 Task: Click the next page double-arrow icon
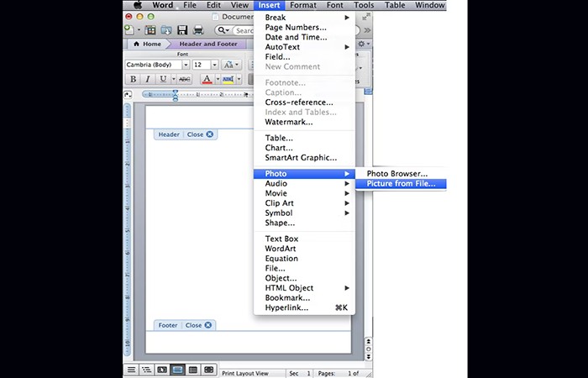coord(369,357)
